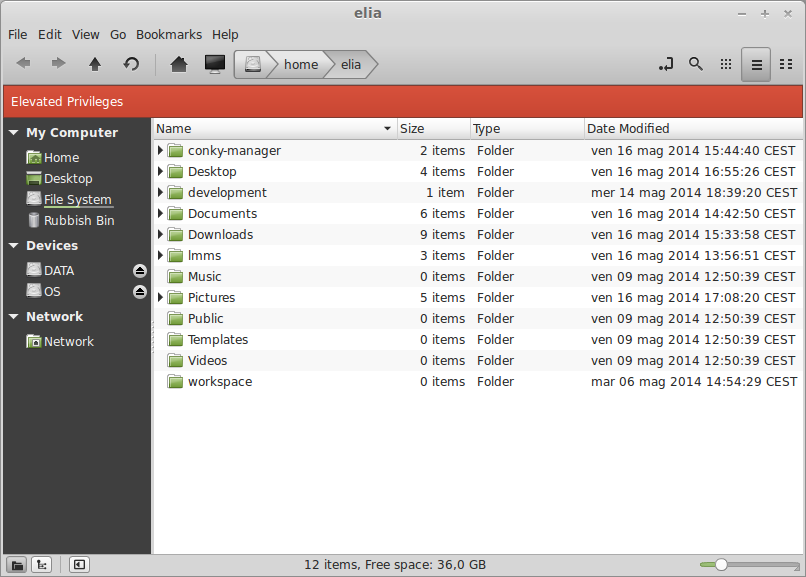Image resolution: width=806 pixels, height=577 pixels.
Task: Hide the sidebar button
Action: coord(79,565)
